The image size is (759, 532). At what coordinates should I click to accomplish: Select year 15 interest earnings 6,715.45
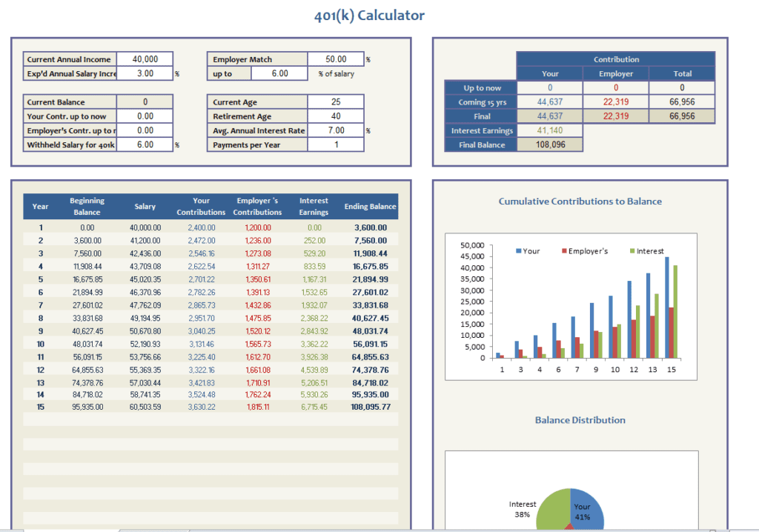[314, 407]
